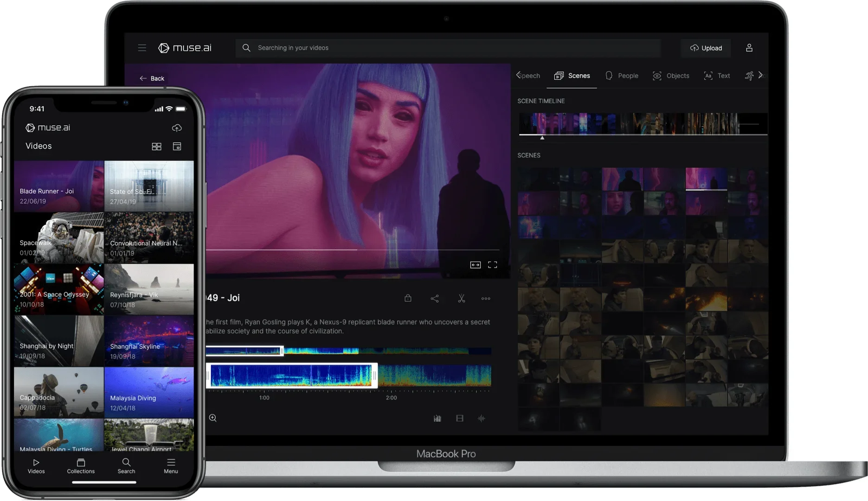Screen dimensions: 868x501
Task: Toggle the film strip view icon
Action: [x=460, y=418]
